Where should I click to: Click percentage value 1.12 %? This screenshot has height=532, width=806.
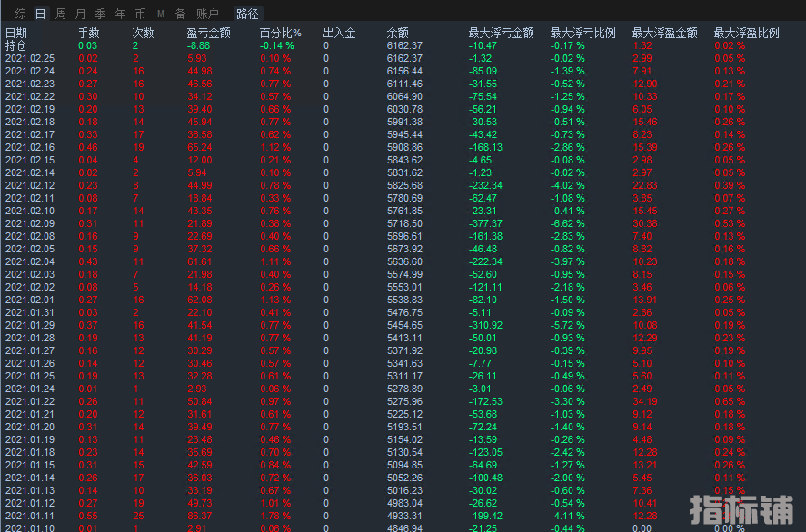coord(275,147)
